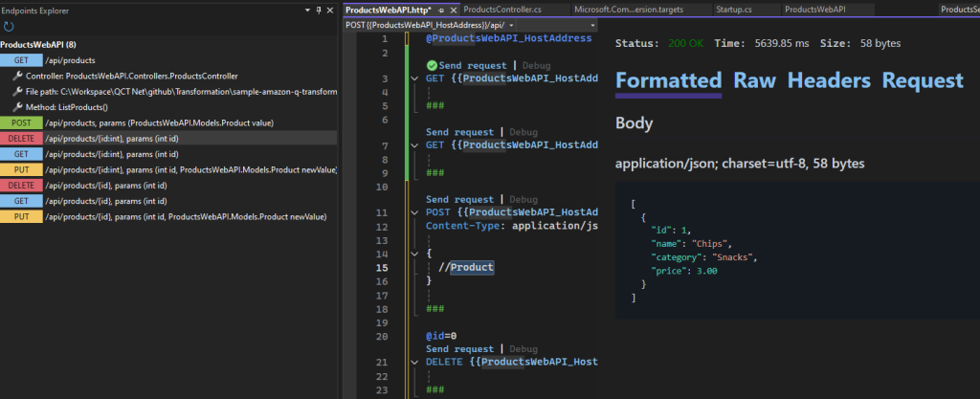The height and width of the screenshot is (399, 980).
Task: Select GET /api/products/{id:int} endpoint
Action: click(168, 154)
